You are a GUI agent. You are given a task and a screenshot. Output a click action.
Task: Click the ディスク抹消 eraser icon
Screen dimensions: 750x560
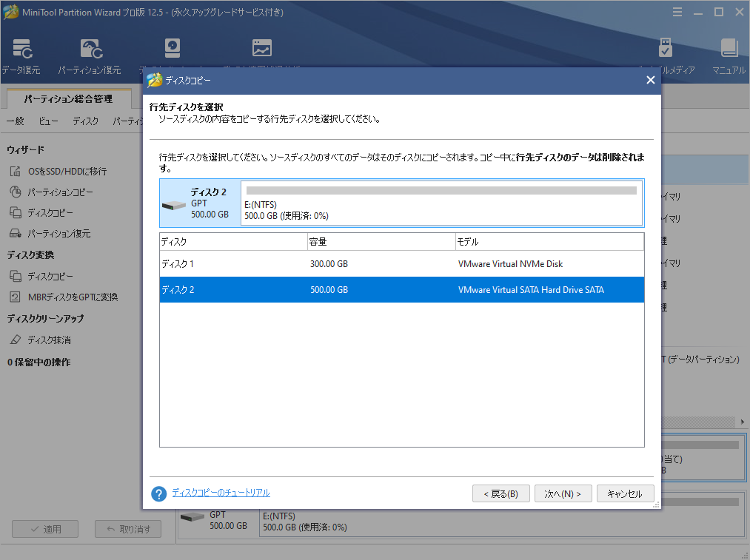tap(16, 340)
